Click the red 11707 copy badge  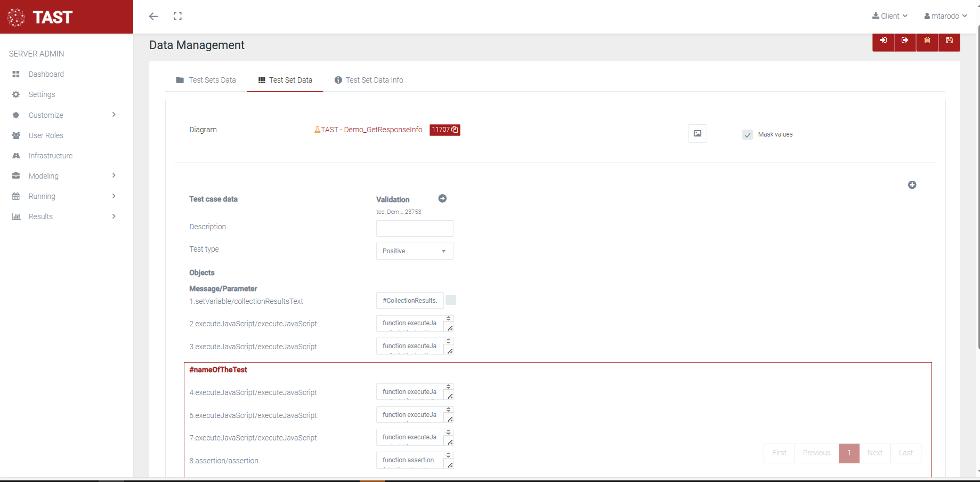point(444,130)
